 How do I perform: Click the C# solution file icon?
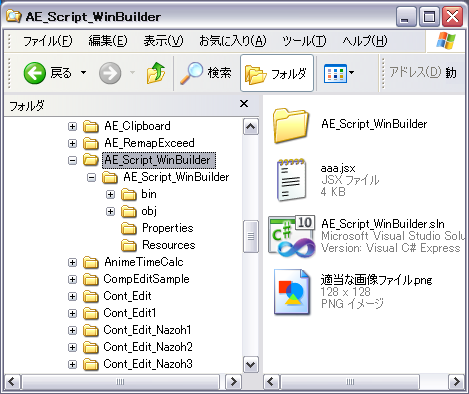pos(292,236)
